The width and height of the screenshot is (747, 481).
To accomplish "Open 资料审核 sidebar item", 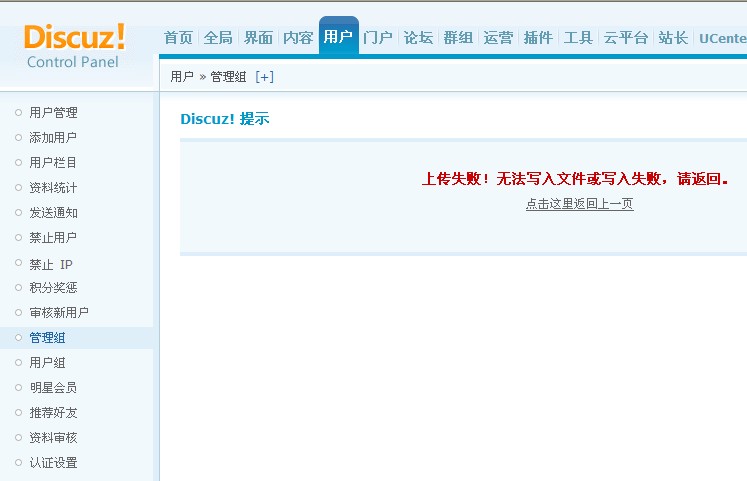I will [x=53, y=438].
